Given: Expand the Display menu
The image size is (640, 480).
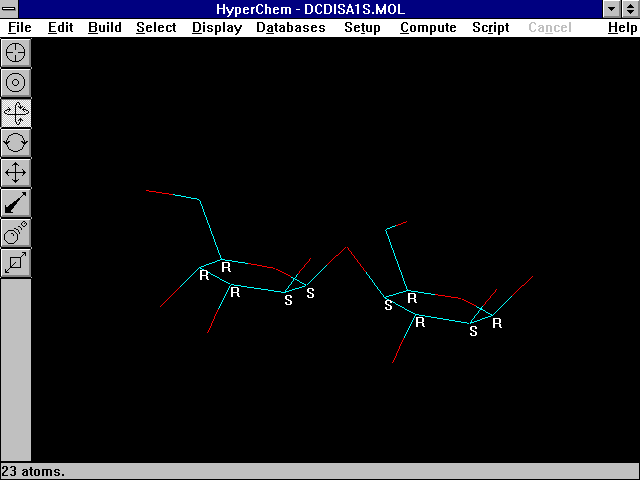Looking at the screenshot, I should (216, 27).
